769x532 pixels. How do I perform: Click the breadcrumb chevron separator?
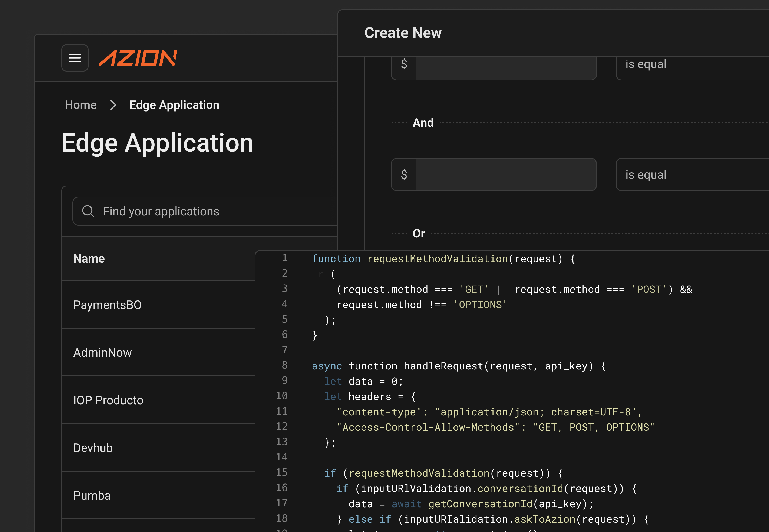(113, 105)
